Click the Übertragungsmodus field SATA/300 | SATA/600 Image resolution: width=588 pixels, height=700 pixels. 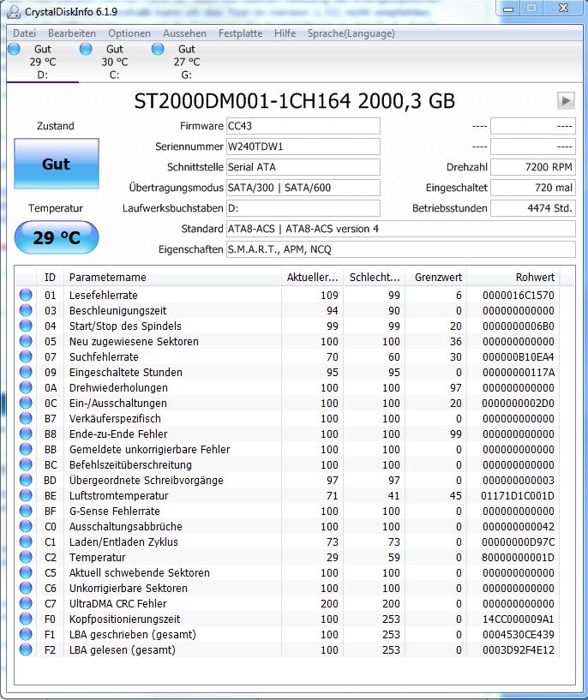[x=303, y=188]
